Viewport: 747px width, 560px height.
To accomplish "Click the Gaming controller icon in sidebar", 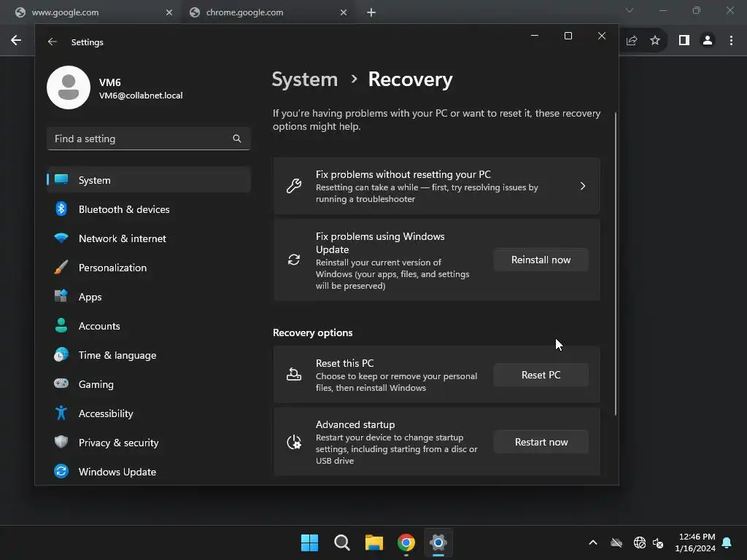I will [61, 384].
